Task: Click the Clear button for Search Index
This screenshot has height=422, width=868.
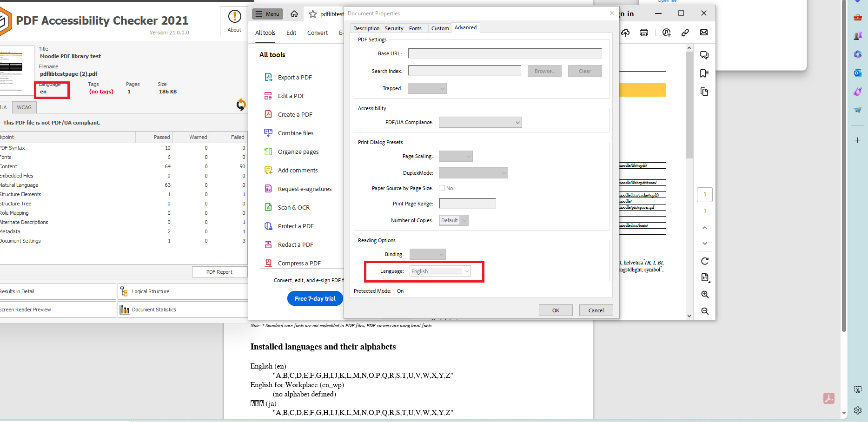Action: point(585,71)
